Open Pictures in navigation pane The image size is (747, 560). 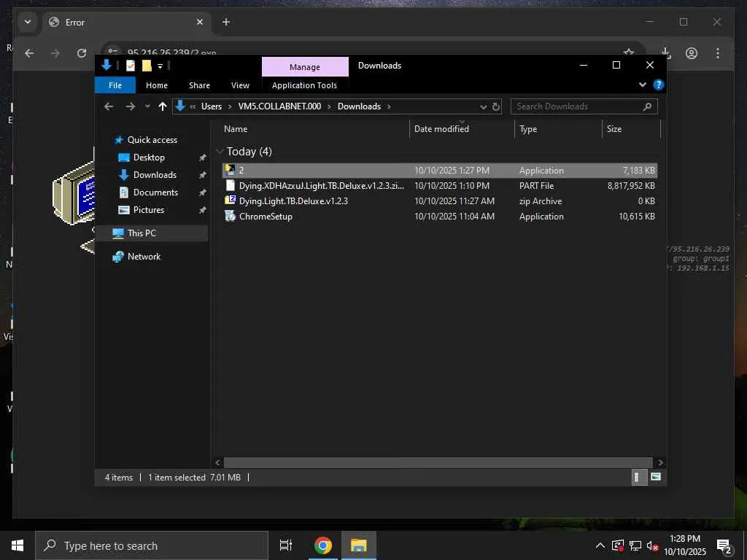point(149,210)
